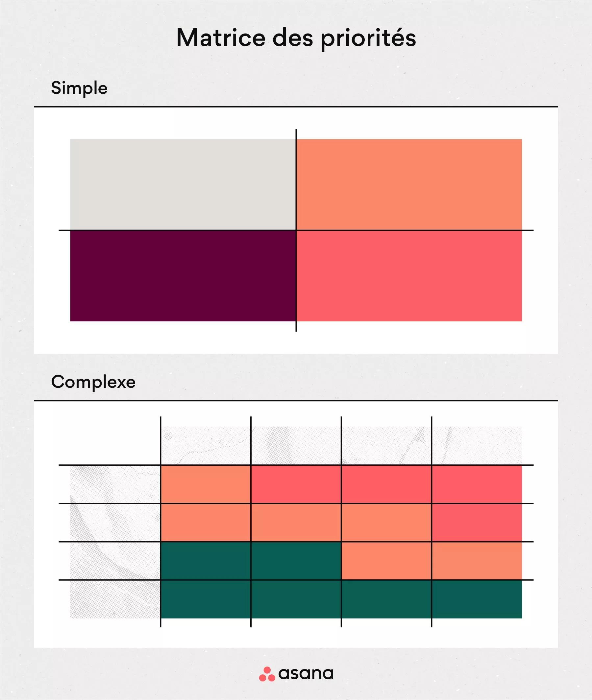This screenshot has width=592, height=700.
Task: Click the grey quadrant of the simple matrix
Action: 183,184
